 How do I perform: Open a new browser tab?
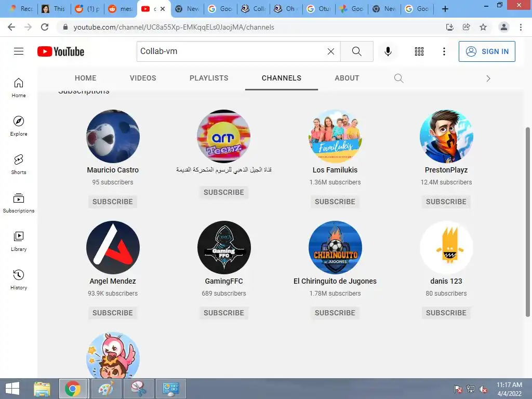(445, 9)
